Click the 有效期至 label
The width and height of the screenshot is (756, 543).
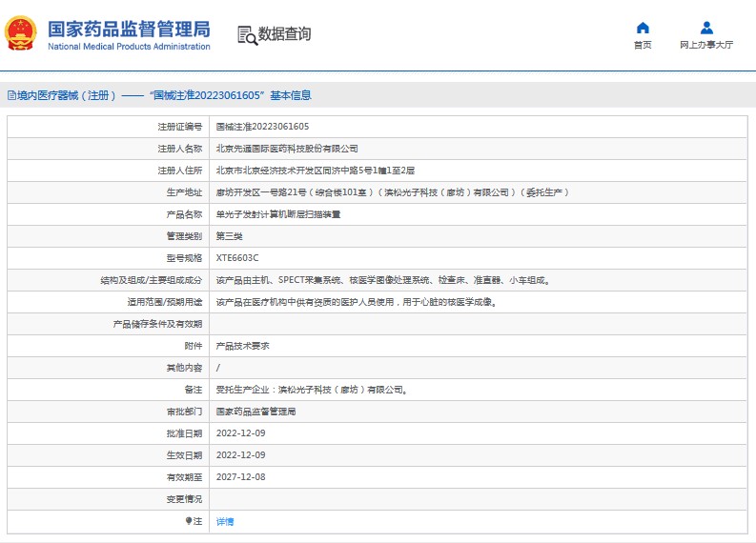point(184,477)
